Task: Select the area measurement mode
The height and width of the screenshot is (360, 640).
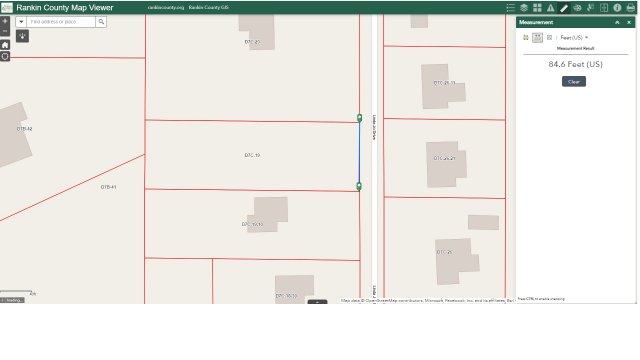Action: 526,38
